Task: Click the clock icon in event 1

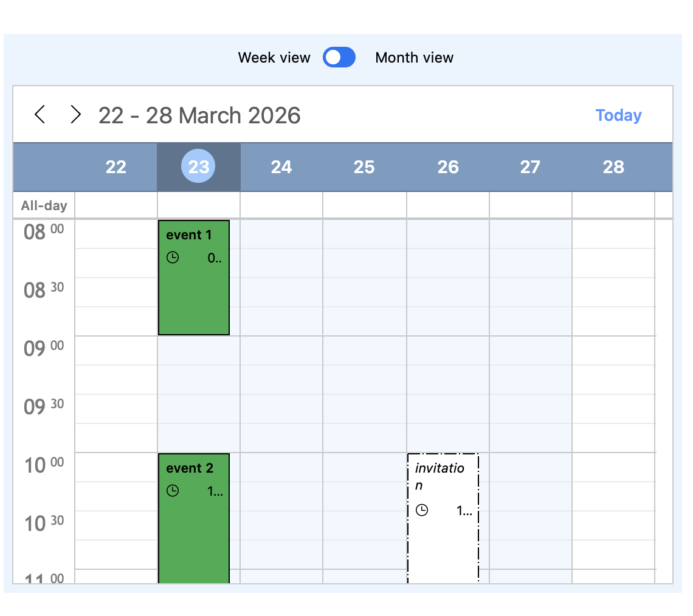Action: click(x=173, y=258)
